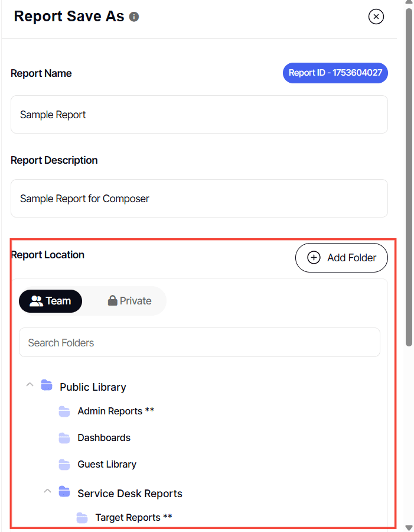Click into the Report Name field

pos(200,114)
